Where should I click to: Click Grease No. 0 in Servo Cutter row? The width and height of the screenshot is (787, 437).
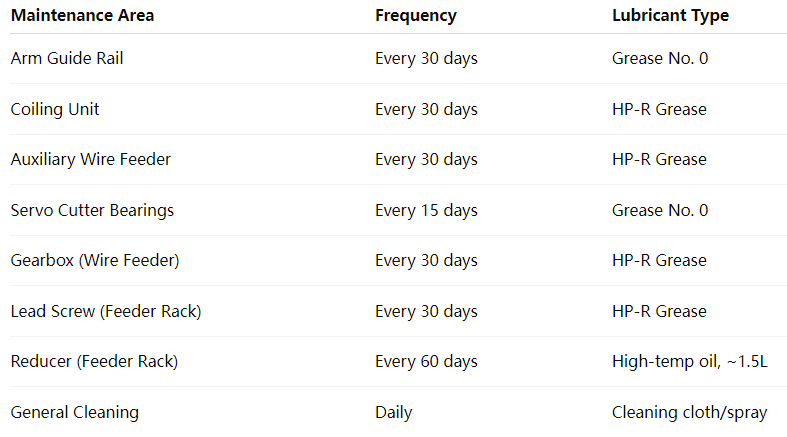660,210
